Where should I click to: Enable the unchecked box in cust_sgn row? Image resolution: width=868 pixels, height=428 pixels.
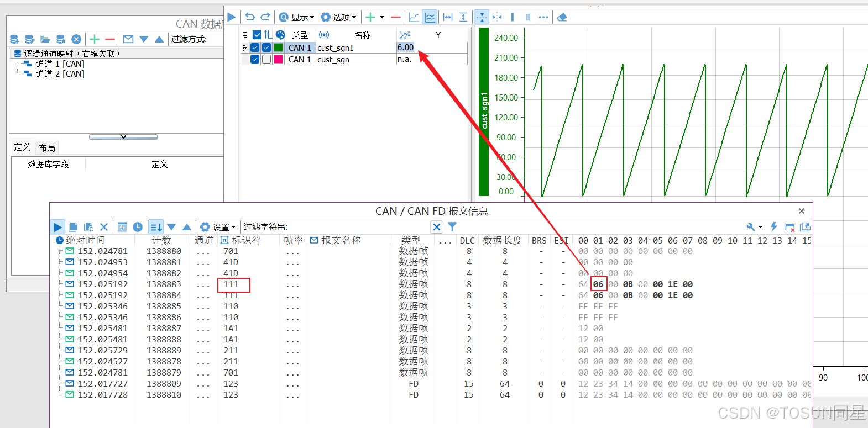pos(266,59)
